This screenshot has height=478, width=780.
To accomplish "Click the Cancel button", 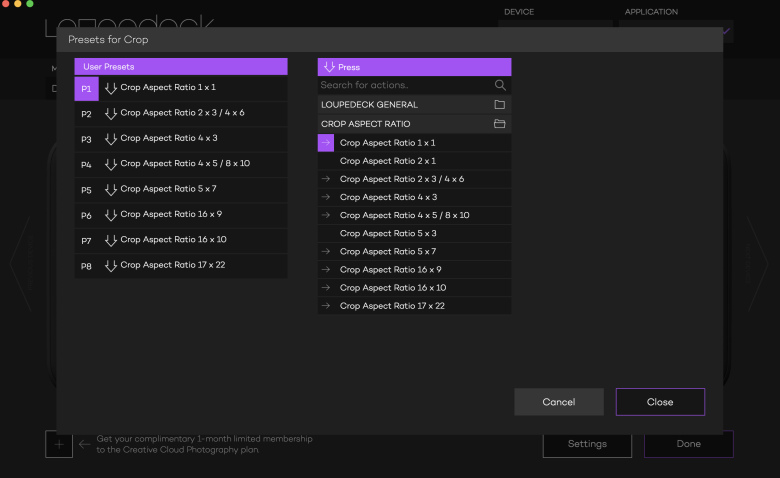I will (559, 402).
